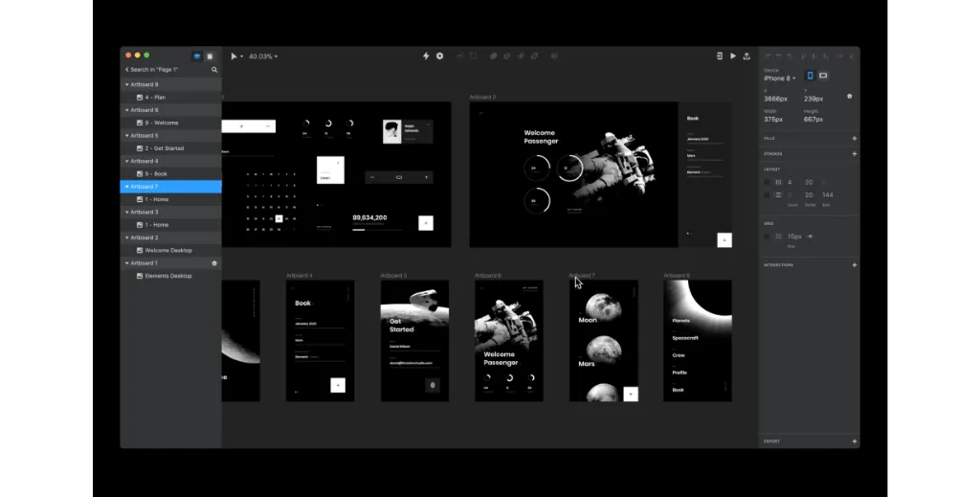
Task: Open the 40.03% zoom dropdown
Action: point(263,56)
